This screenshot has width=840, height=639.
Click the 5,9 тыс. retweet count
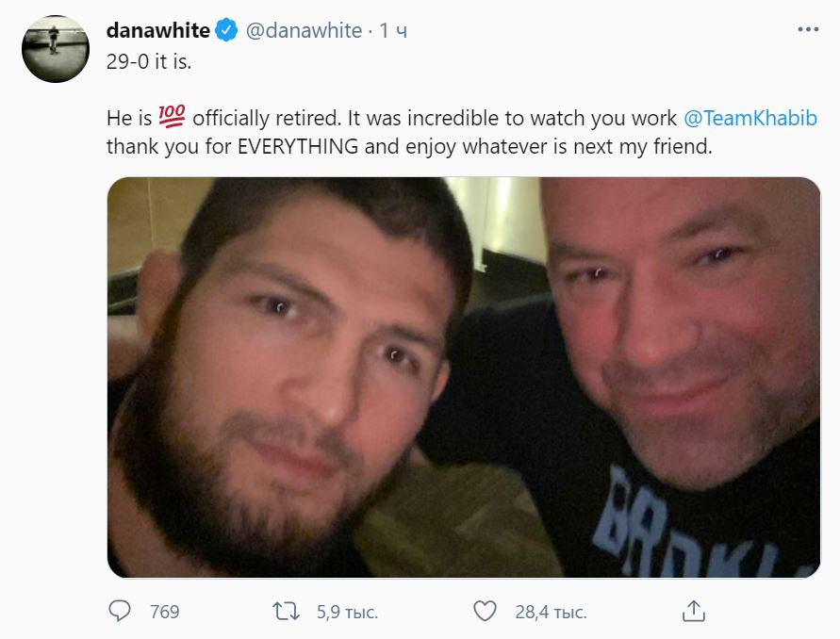click(348, 613)
